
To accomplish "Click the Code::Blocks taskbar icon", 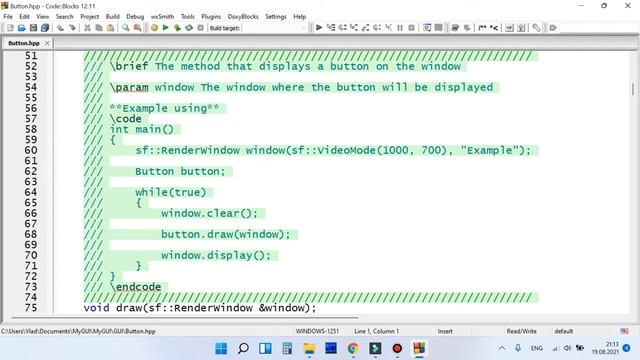I will pos(419,349).
